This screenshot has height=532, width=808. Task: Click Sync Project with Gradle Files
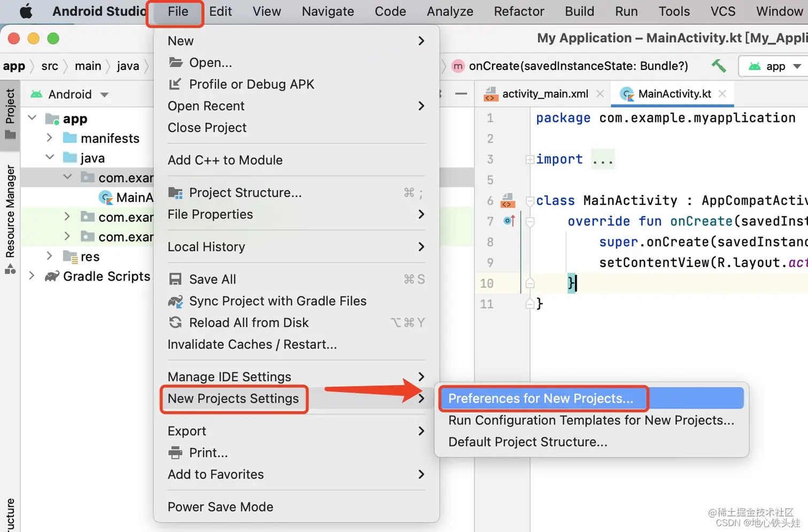pyautogui.click(x=297, y=301)
